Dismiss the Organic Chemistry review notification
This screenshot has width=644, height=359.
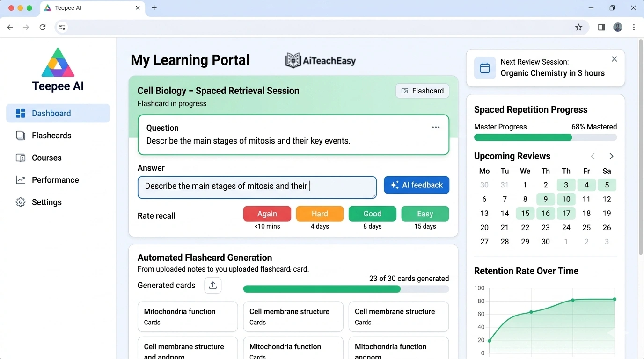(x=614, y=59)
